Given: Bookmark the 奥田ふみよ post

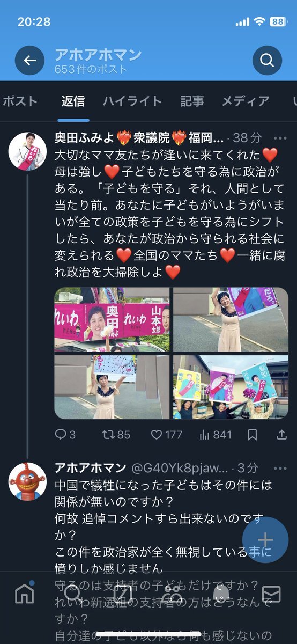Looking at the screenshot, I should pos(253,434).
